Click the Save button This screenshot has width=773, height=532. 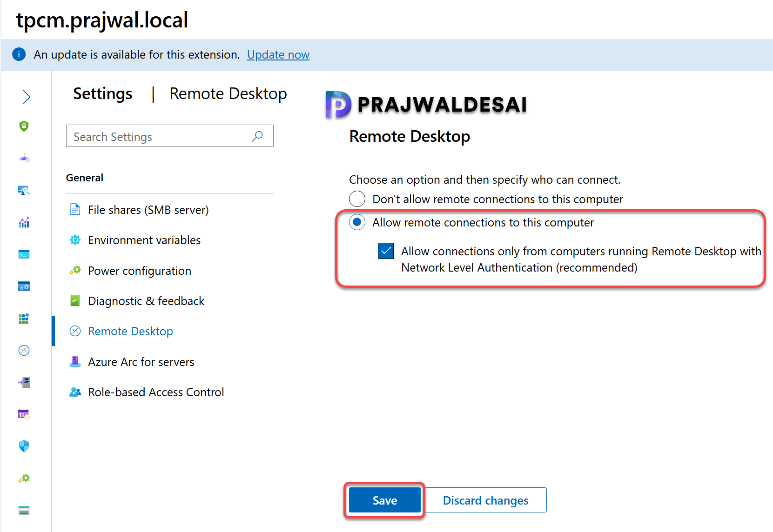tap(385, 500)
